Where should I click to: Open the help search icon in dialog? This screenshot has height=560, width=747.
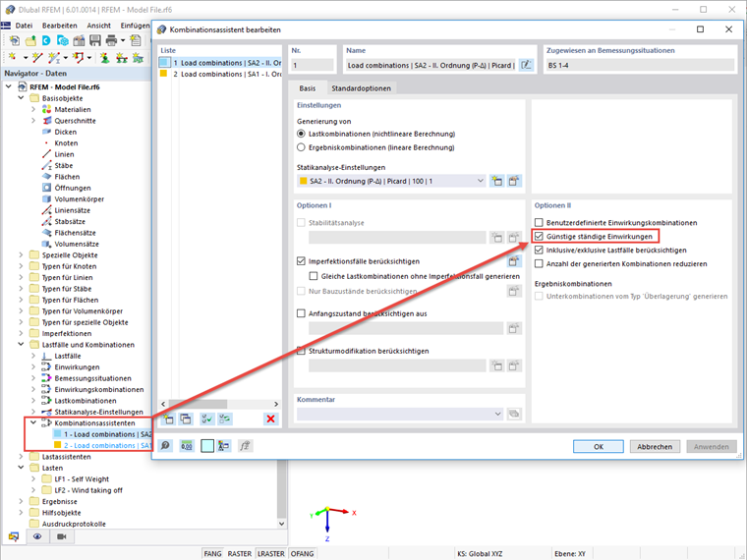click(165, 446)
